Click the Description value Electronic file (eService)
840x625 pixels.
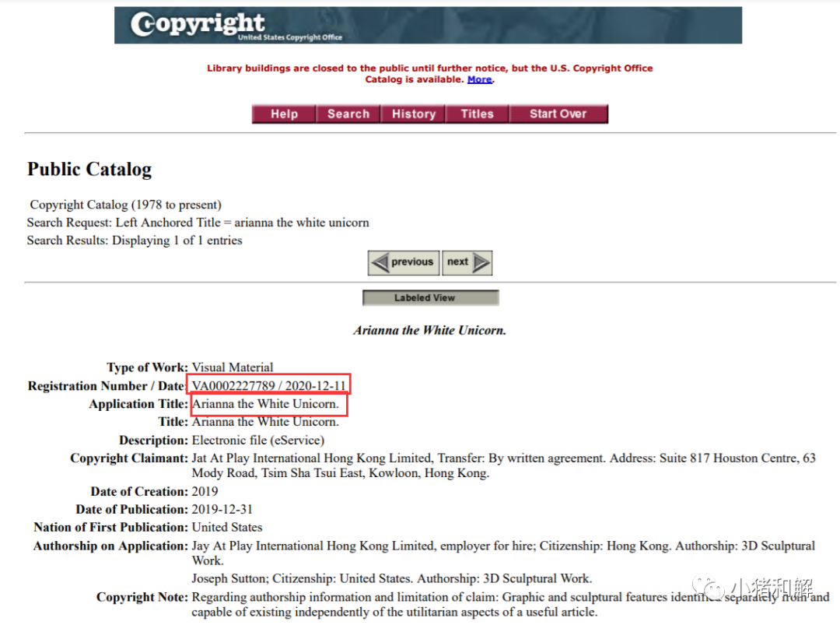click(x=258, y=441)
